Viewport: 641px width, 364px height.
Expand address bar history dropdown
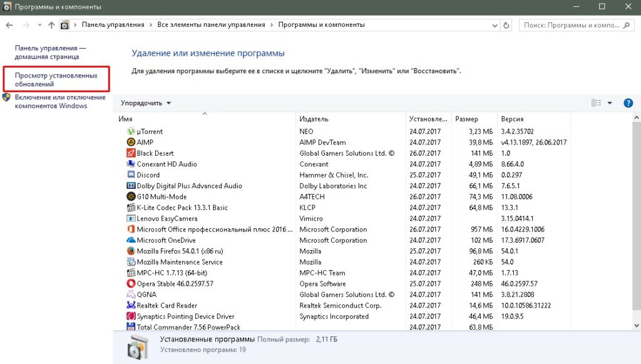click(495, 25)
